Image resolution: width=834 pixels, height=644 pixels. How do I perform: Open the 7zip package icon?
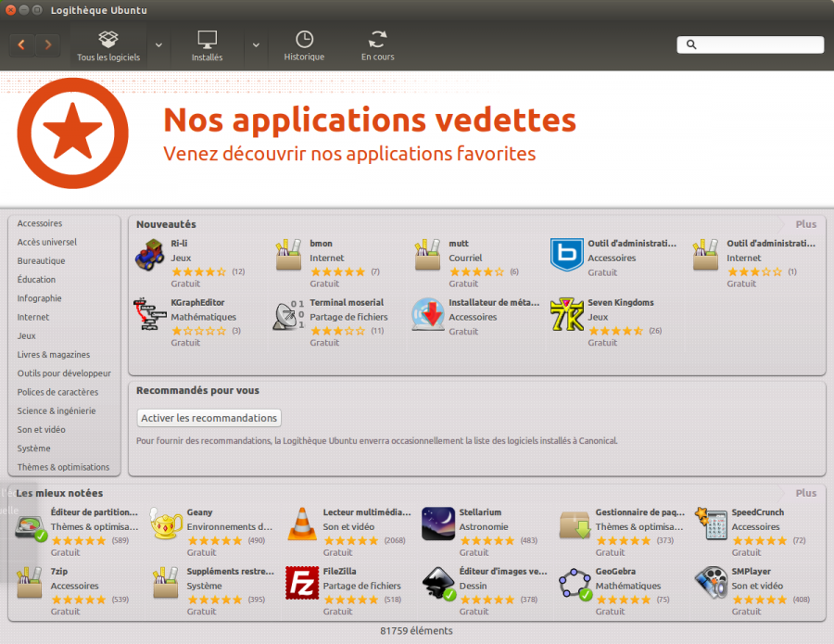(x=30, y=583)
